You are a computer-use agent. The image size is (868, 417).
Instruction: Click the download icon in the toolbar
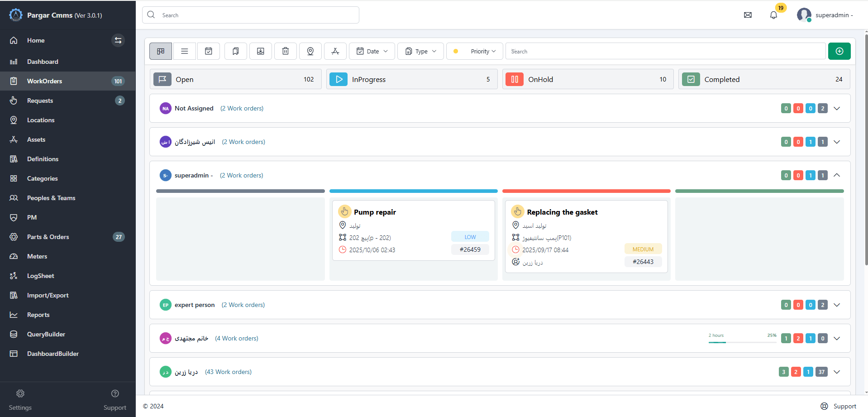pyautogui.click(x=261, y=51)
